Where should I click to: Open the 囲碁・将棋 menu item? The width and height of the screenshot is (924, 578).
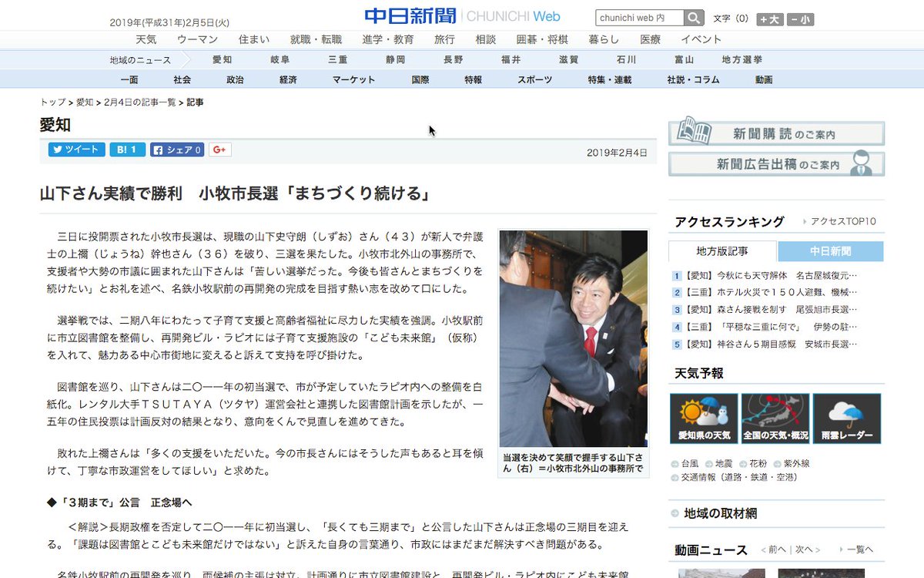click(x=542, y=39)
